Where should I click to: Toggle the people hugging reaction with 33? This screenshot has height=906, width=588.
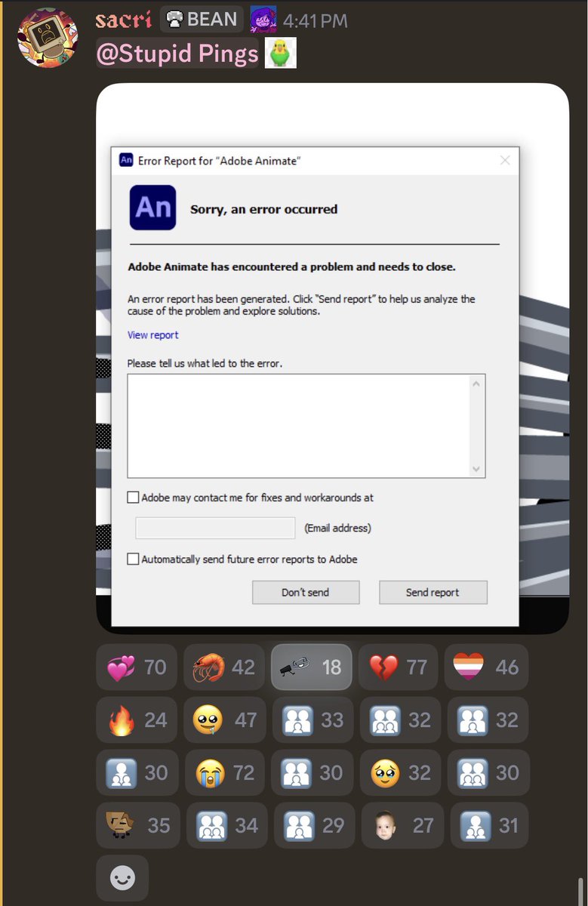312,720
